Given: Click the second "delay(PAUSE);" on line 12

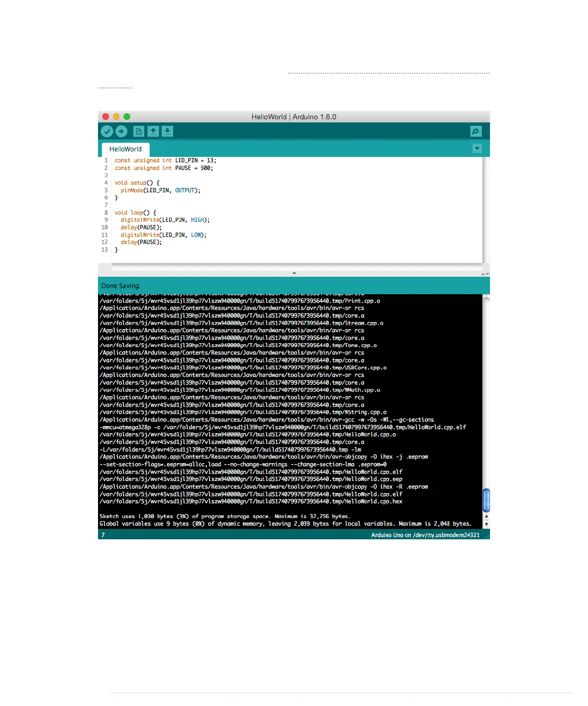Looking at the screenshot, I should tap(141, 242).
